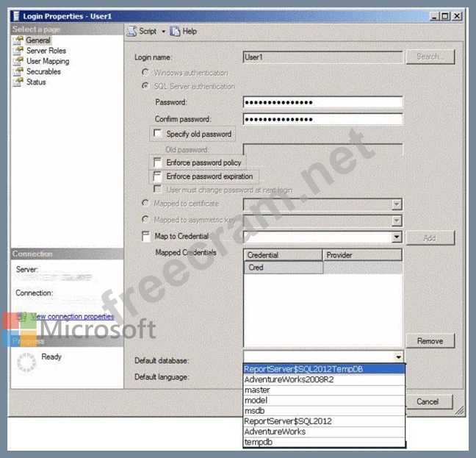
Task: Click the Confirm password field
Action: coord(323,119)
